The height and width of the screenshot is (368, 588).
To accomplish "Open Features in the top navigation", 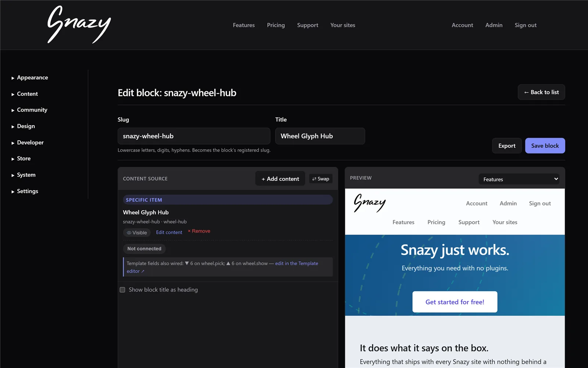I will 244,25.
